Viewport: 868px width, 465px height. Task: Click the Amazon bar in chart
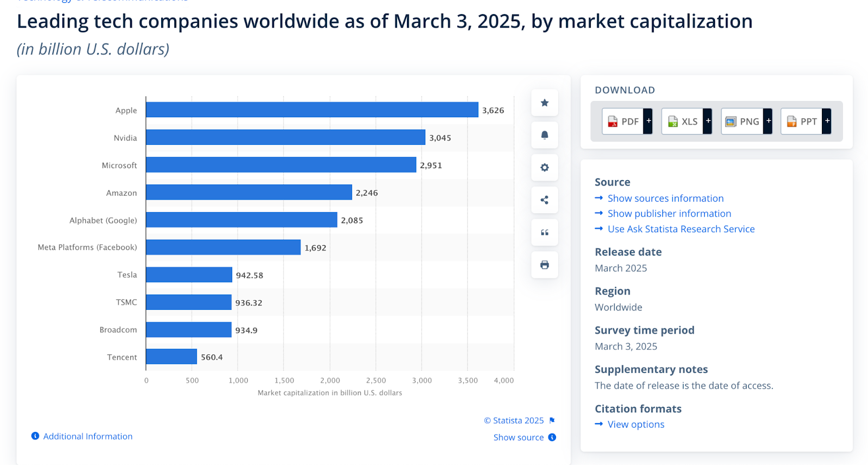click(x=249, y=192)
